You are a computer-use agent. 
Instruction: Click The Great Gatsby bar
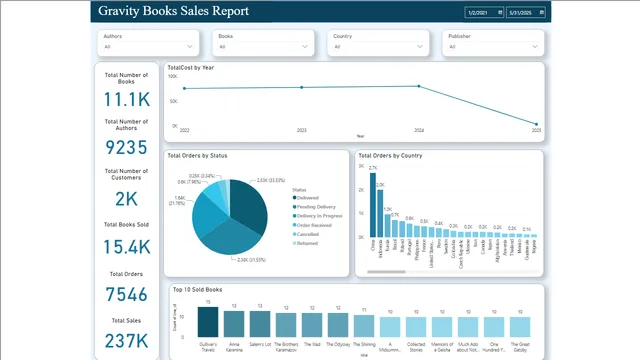(x=520, y=327)
